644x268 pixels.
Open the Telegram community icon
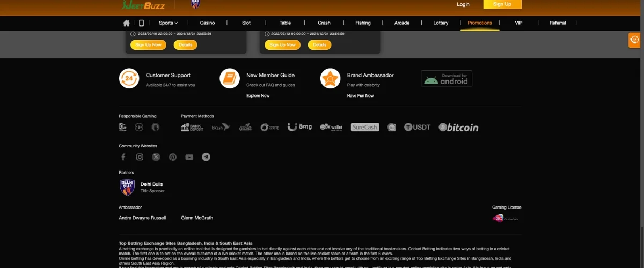click(x=206, y=157)
